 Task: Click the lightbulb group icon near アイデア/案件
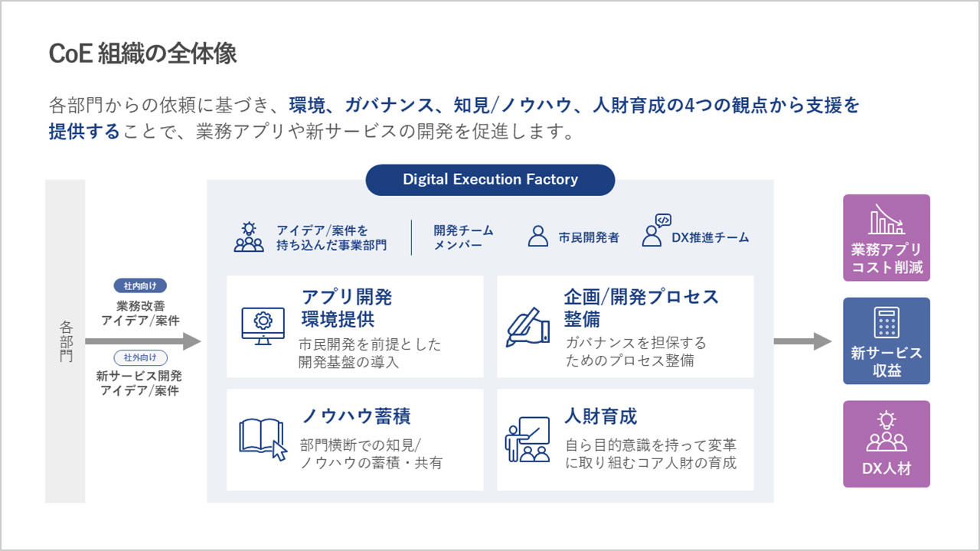click(249, 237)
